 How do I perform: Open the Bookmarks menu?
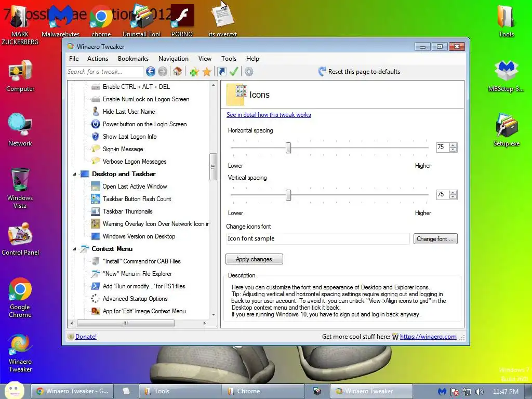(133, 59)
